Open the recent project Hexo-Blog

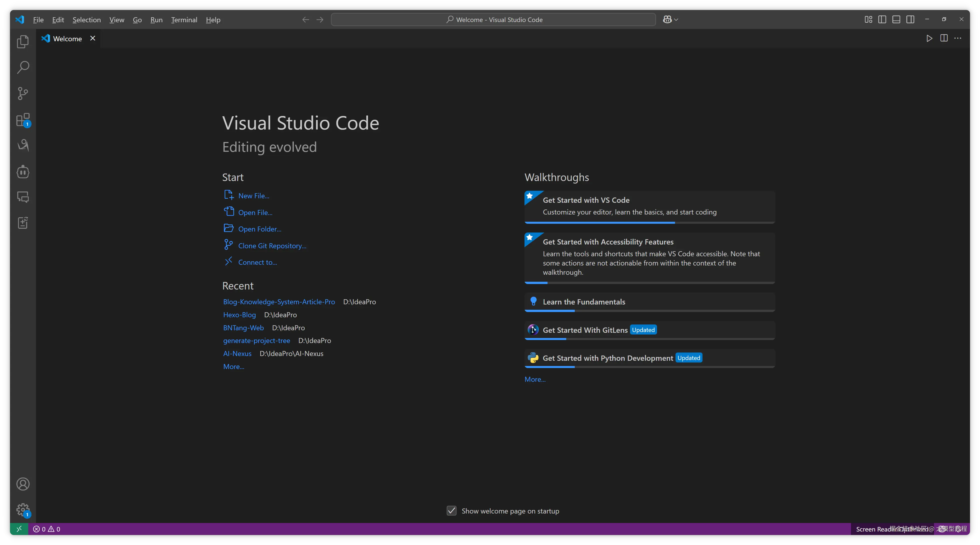[x=239, y=315]
